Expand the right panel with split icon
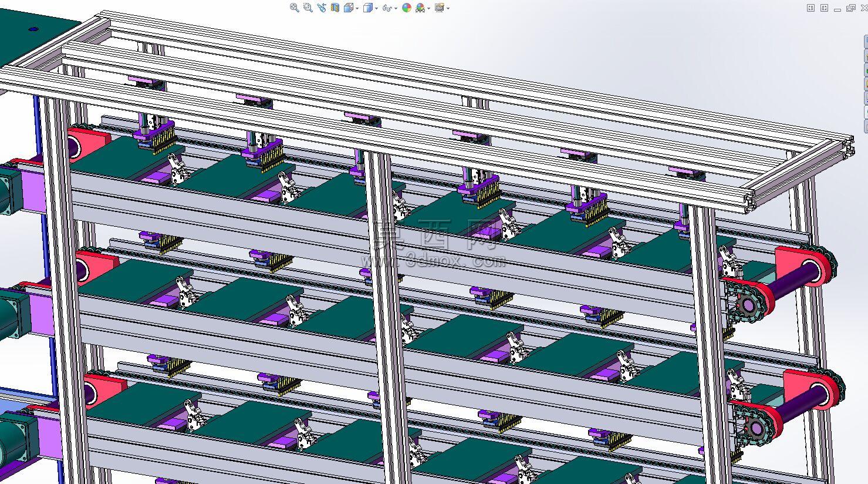The image size is (868, 484). pyautogui.click(x=824, y=8)
